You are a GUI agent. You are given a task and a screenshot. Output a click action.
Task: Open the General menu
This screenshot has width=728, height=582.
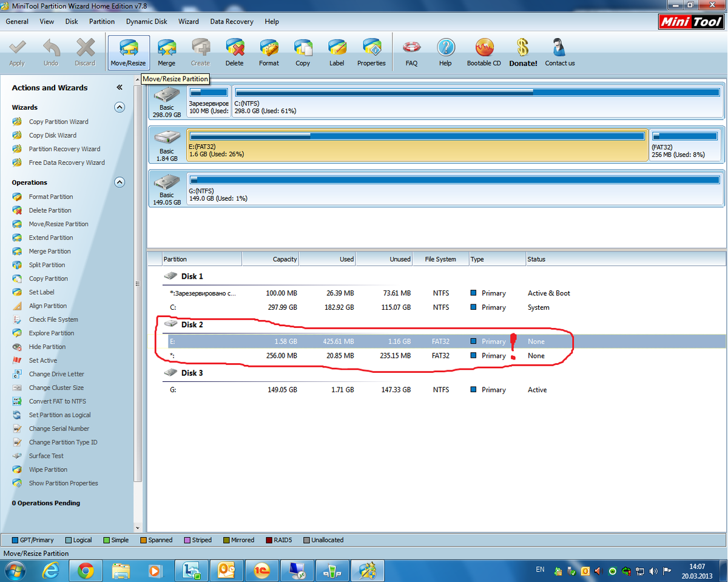pyautogui.click(x=17, y=21)
